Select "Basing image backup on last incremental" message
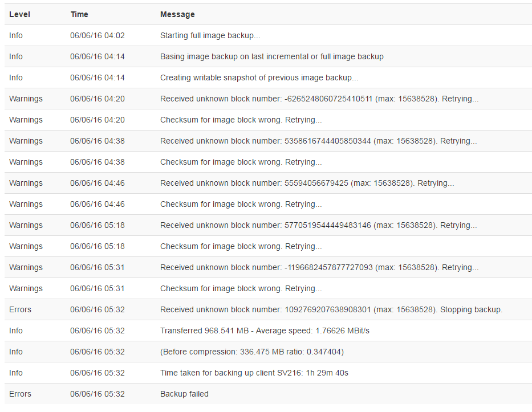 pyautogui.click(x=271, y=56)
